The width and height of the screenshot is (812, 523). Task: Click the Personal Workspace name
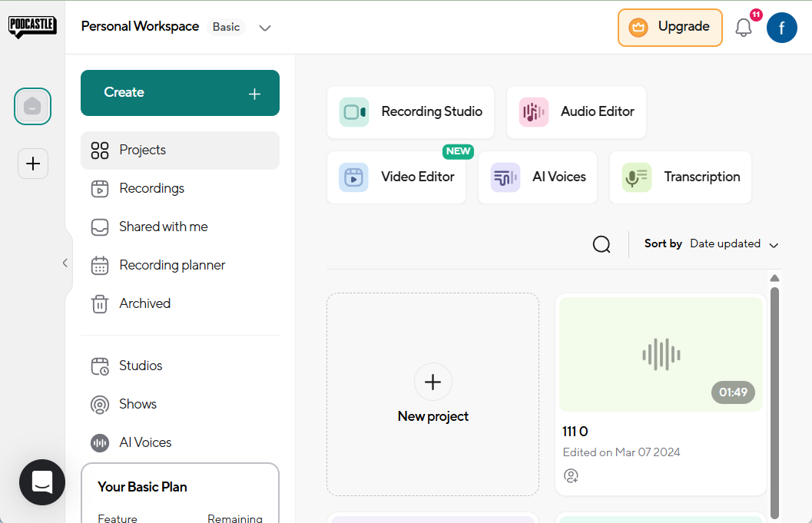(x=140, y=26)
